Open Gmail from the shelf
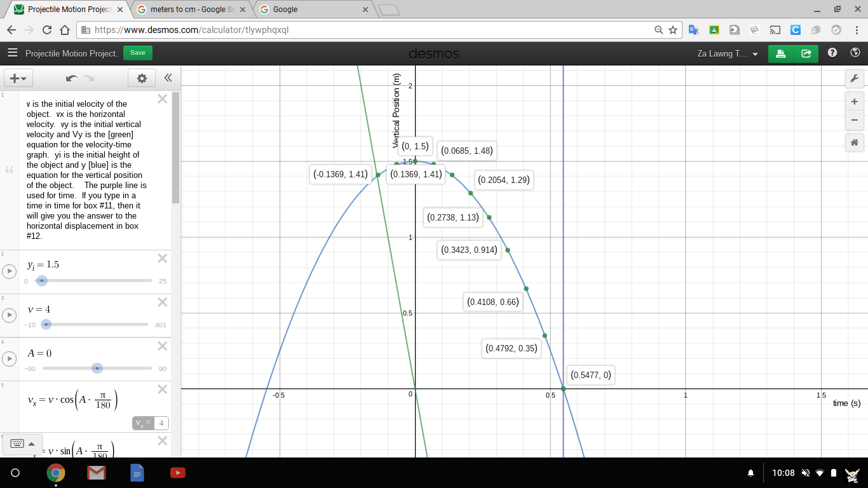The height and width of the screenshot is (488, 868). (97, 473)
